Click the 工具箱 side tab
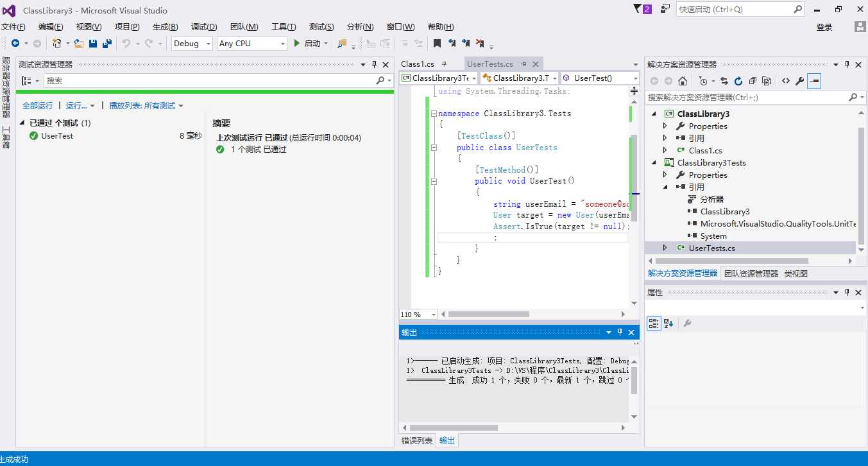The height and width of the screenshot is (466, 868). pyautogui.click(x=6, y=137)
